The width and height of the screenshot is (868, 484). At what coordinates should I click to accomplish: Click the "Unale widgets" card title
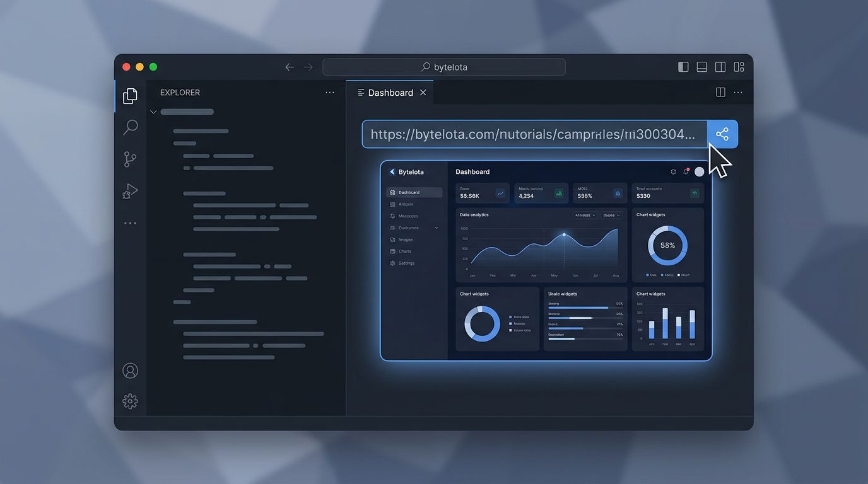pos(563,294)
